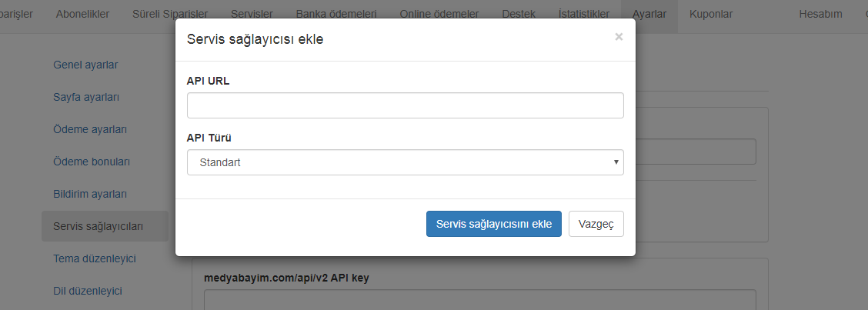Screen dimensions: 868x310
Task: Open the Destek page
Action: (x=519, y=14)
